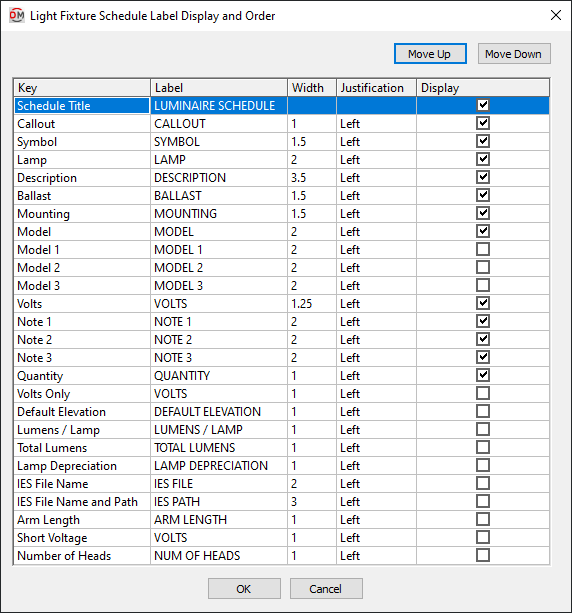572x613 pixels.
Task: Close the Label Display and Order dialog
Action: (x=556, y=15)
